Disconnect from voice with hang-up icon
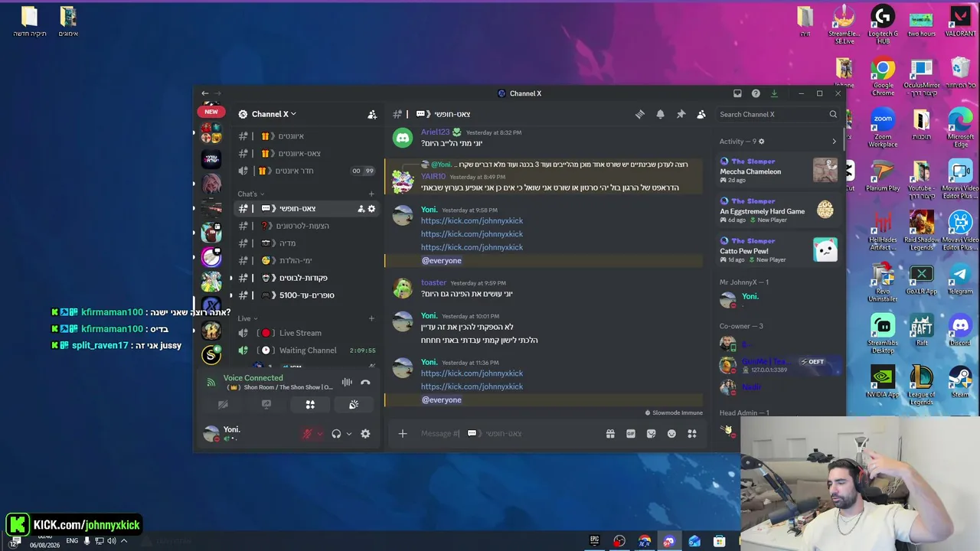The height and width of the screenshot is (551, 980). coord(365,382)
